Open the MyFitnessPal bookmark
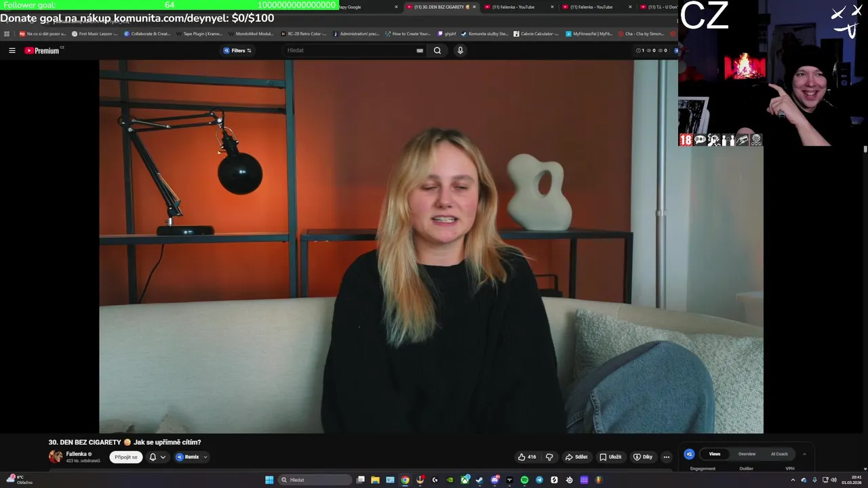Image resolution: width=868 pixels, height=488 pixels. pos(589,33)
